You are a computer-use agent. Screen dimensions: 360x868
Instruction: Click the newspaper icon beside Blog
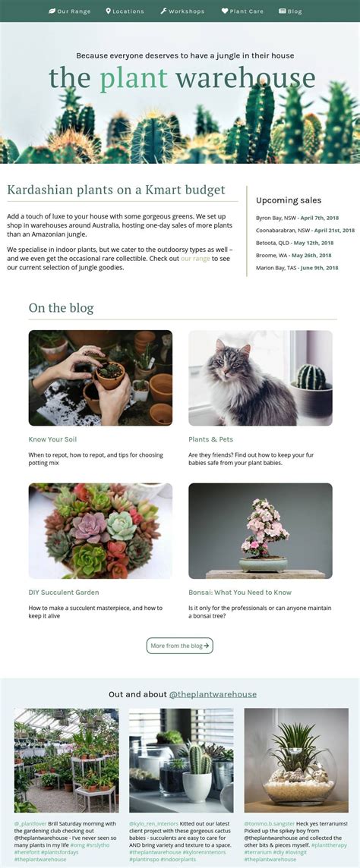coord(282,11)
